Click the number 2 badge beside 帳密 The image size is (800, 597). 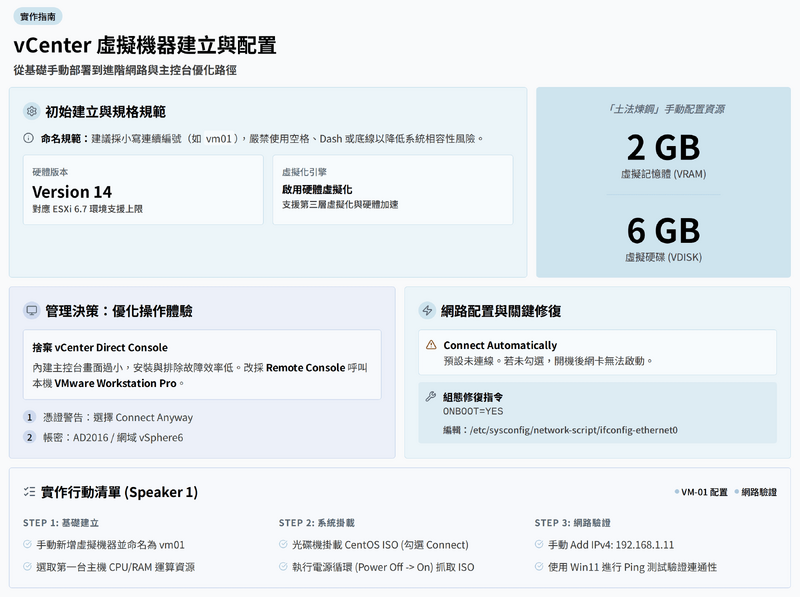(x=30, y=437)
